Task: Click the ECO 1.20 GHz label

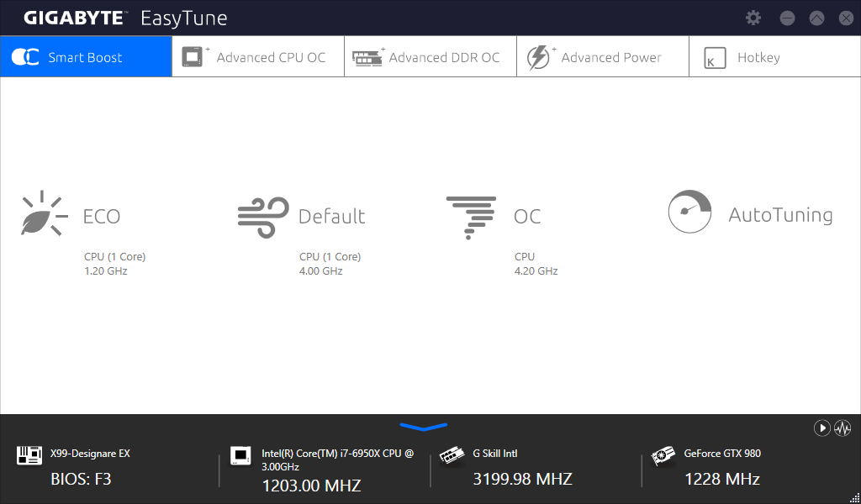Action: point(106,271)
